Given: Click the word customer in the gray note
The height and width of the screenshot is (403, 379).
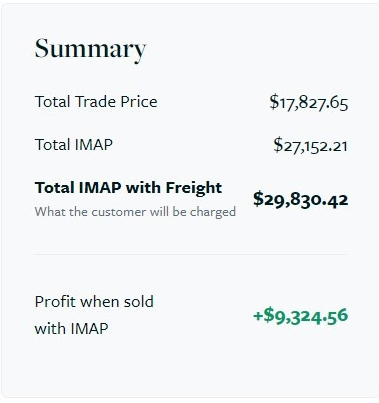Looking at the screenshot, I should pos(119,212).
